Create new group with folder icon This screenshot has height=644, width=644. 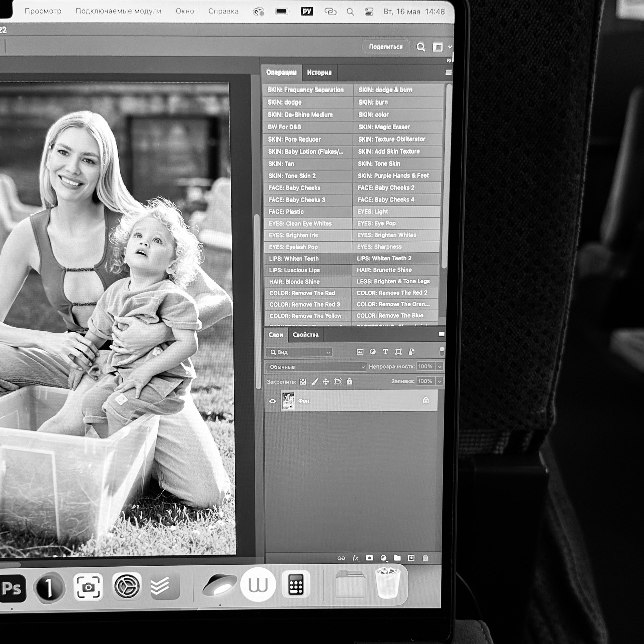click(397, 558)
